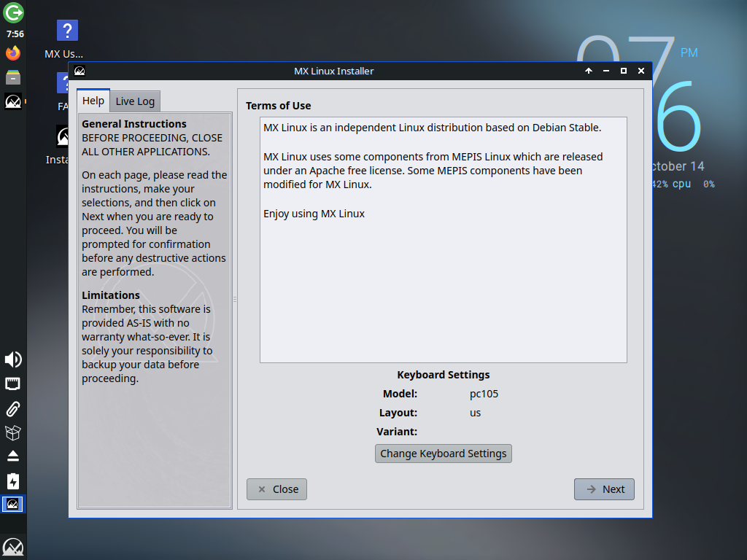Screen dimensions: 747x560
Task: Open the MX User Manual desktop icon
Action: (66, 39)
